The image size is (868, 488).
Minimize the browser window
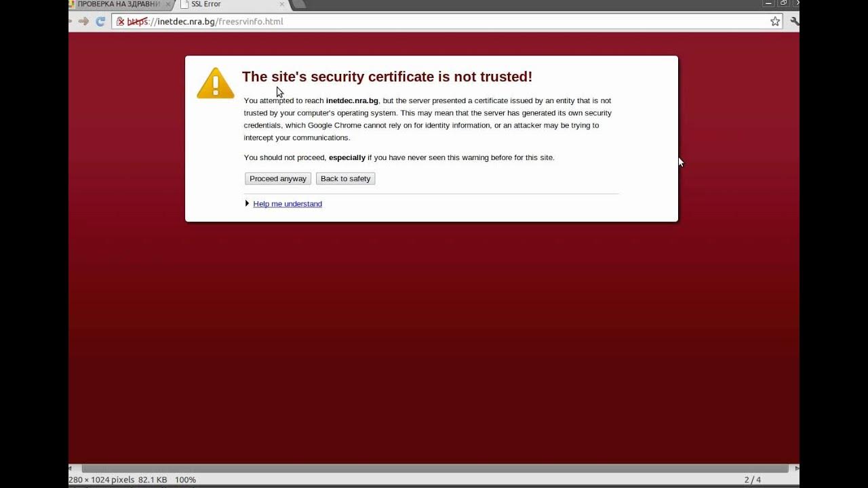[769, 3]
